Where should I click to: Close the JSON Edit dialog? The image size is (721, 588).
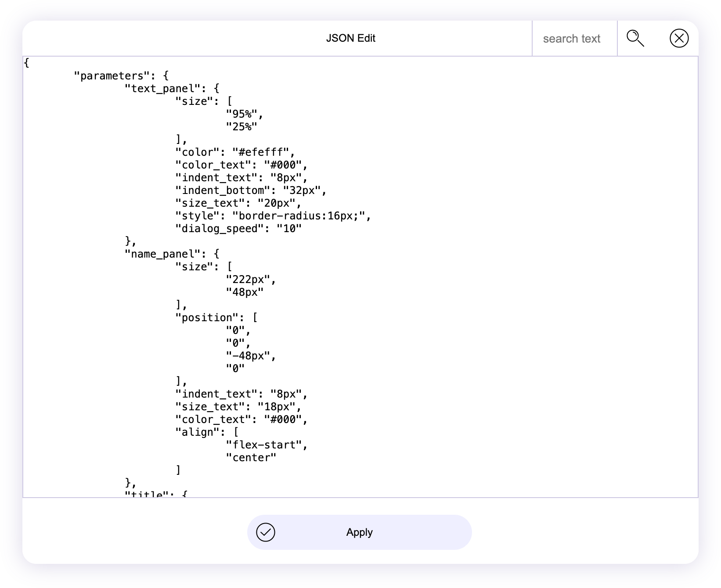pos(679,38)
